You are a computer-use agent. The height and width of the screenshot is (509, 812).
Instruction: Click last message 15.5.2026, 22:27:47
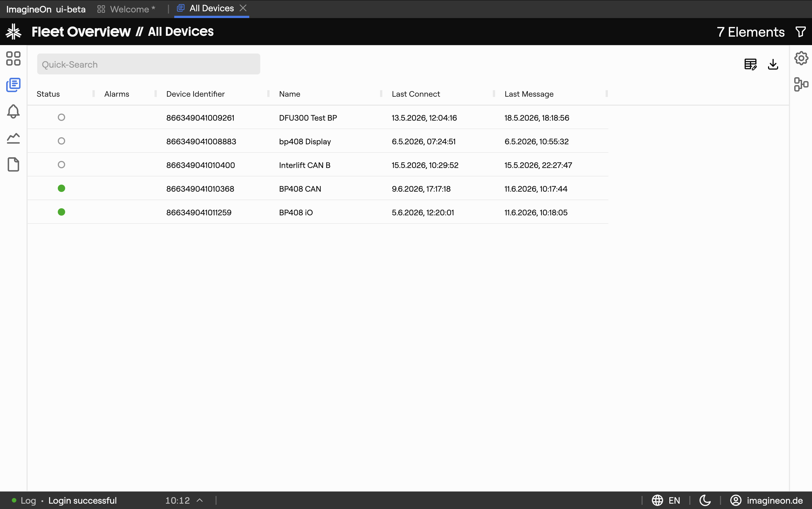pos(538,165)
